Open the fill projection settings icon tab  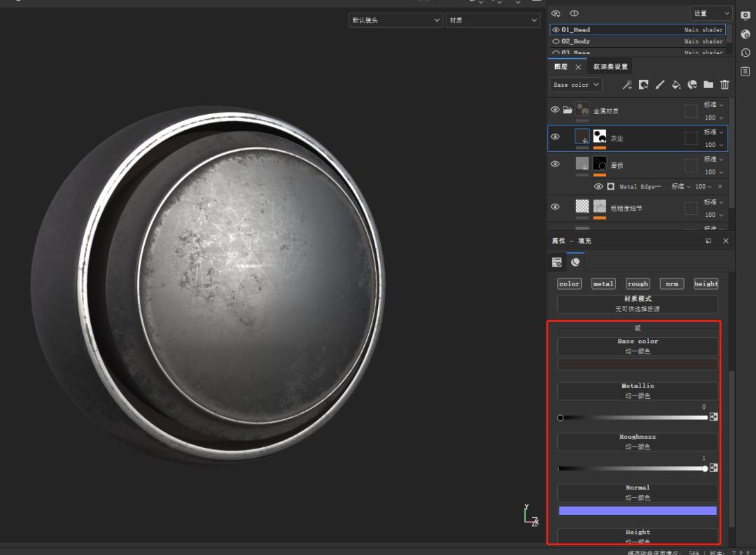click(557, 262)
